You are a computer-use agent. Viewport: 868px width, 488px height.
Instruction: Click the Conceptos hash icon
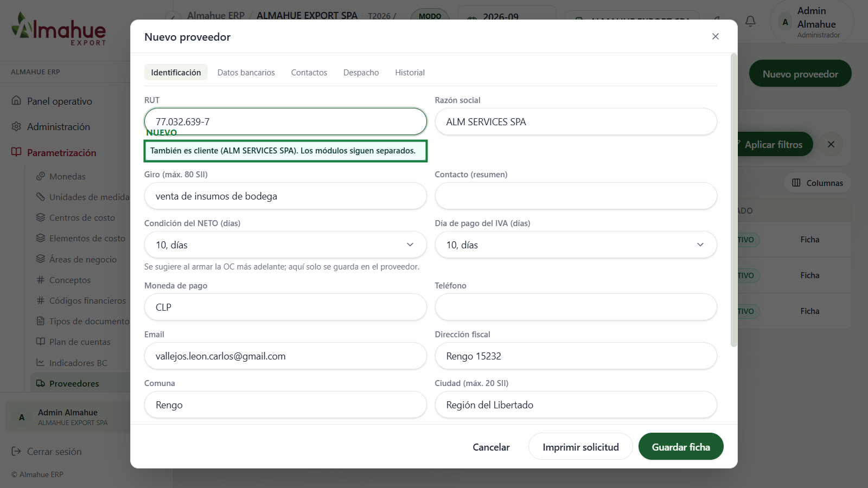click(40, 280)
